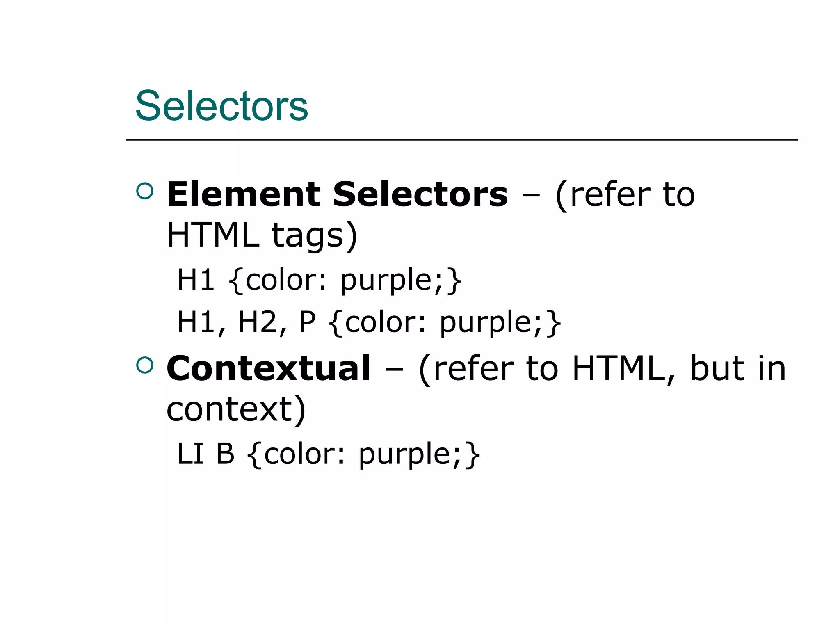
Task: Select the bold "Element Selectors" heading
Action: click(x=337, y=194)
